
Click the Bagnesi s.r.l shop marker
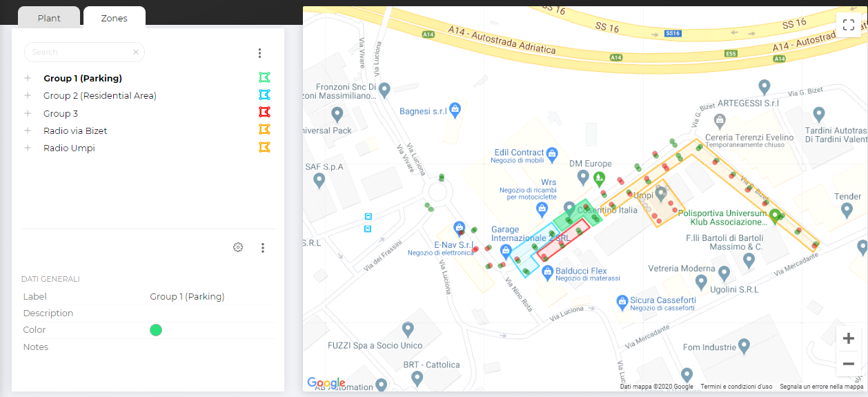pyautogui.click(x=455, y=109)
